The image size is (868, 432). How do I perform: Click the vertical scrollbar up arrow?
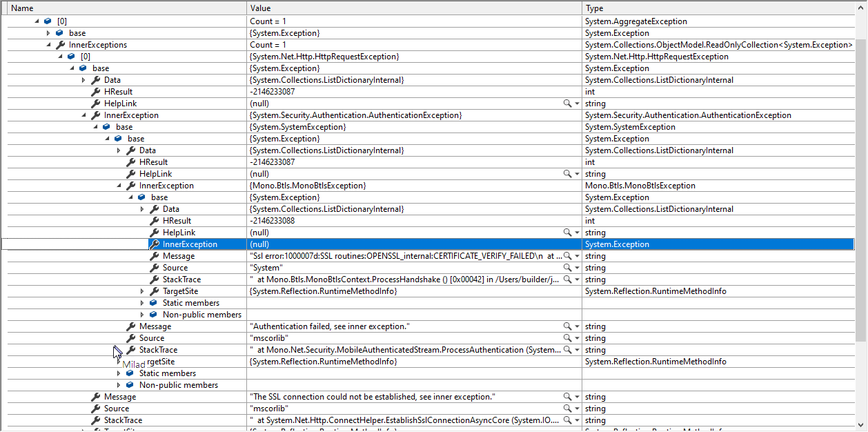click(861, 7)
